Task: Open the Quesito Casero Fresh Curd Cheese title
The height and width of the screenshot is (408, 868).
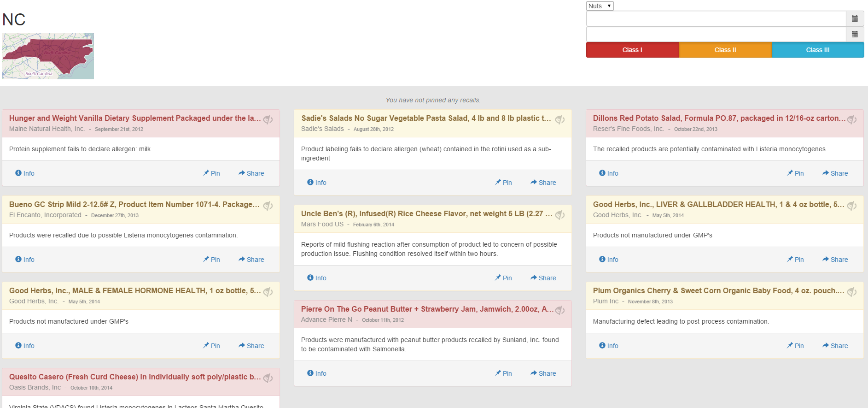Action: coord(135,377)
